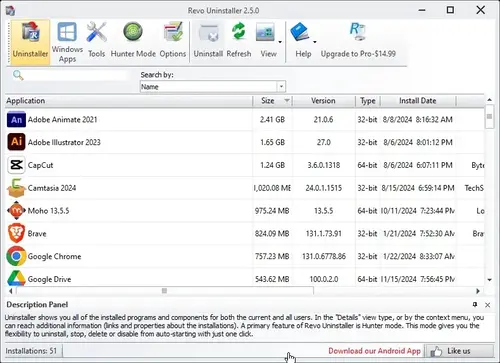Click the 8/6/2024 8:01:12 PM date
Image resolution: width=500 pixels, height=363 pixels.
click(x=418, y=142)
